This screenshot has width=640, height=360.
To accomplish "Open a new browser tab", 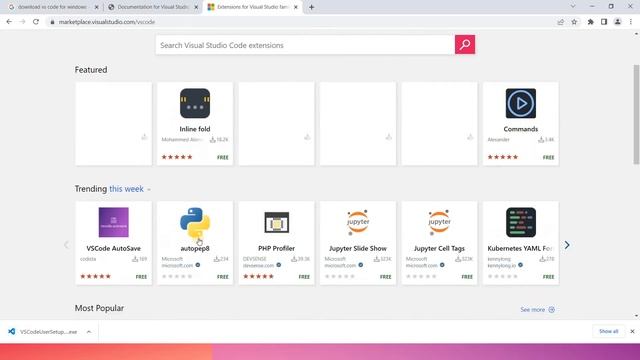I will [311, 7].
